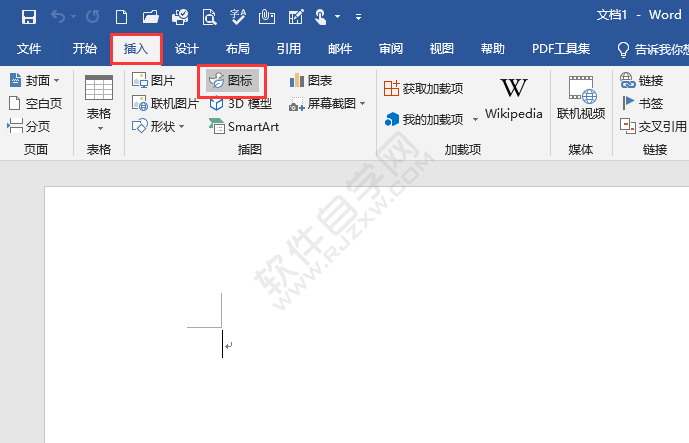Switch to the 布局 tab
The height and width of the screenshot is (443, 689).
click(x=238, y=48)
